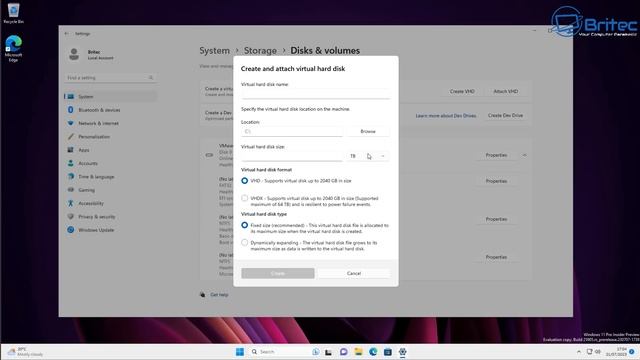Open network and volume quick settings
Image resolution: width=640 pixels, height=360 pixels.
tap(593, 351)
